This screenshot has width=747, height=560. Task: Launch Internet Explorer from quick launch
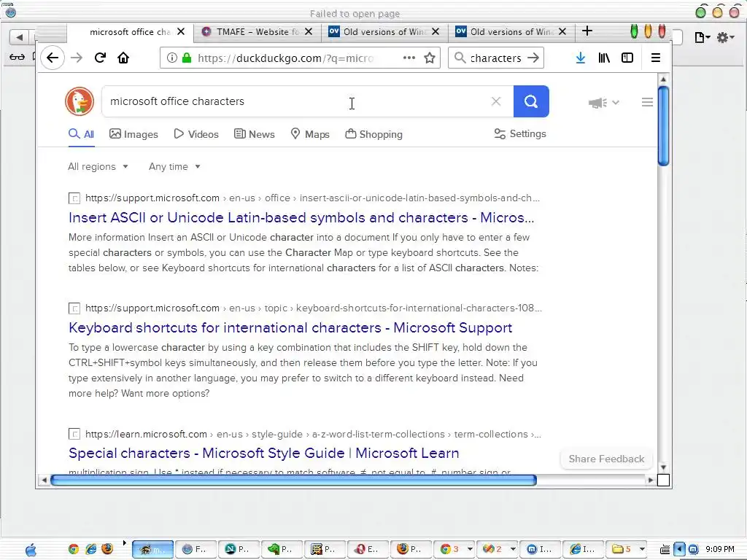90,550
